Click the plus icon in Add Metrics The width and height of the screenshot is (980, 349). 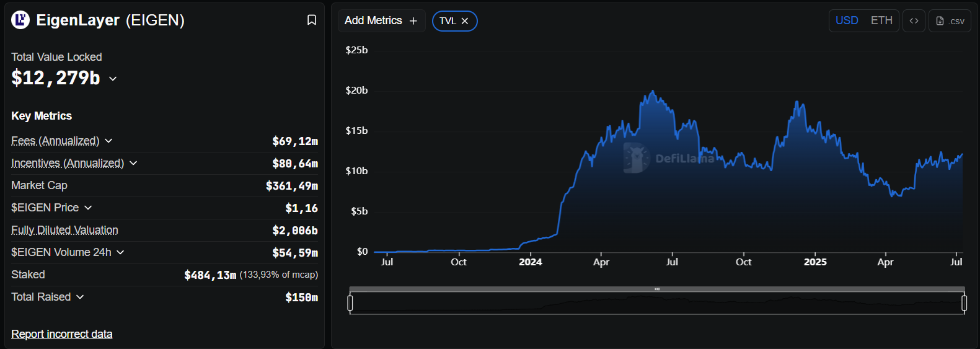tap(413, 21)
